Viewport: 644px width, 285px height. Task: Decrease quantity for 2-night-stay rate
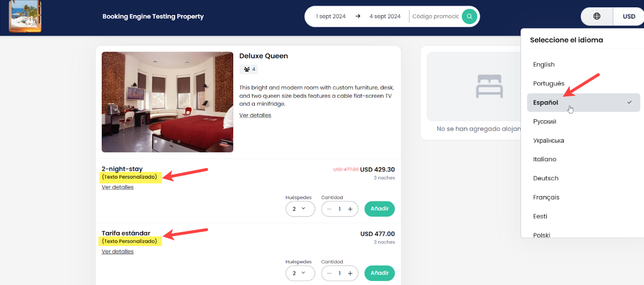329,209
